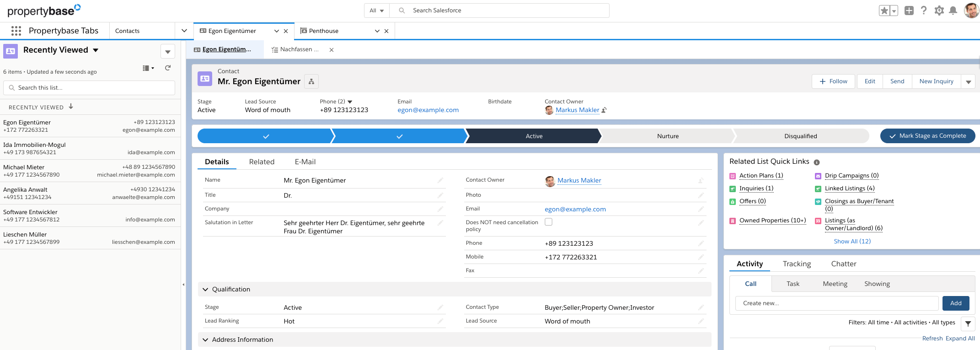
Task: Open the list view controls dropdown button
Action: [x=168, y=52]
